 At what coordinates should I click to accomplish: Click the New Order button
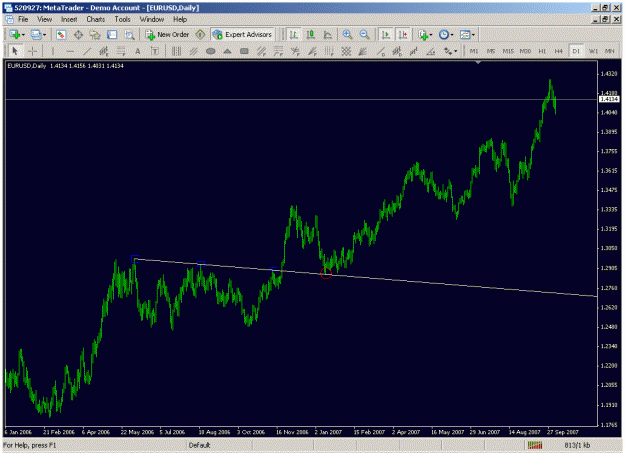pos(167,35)
